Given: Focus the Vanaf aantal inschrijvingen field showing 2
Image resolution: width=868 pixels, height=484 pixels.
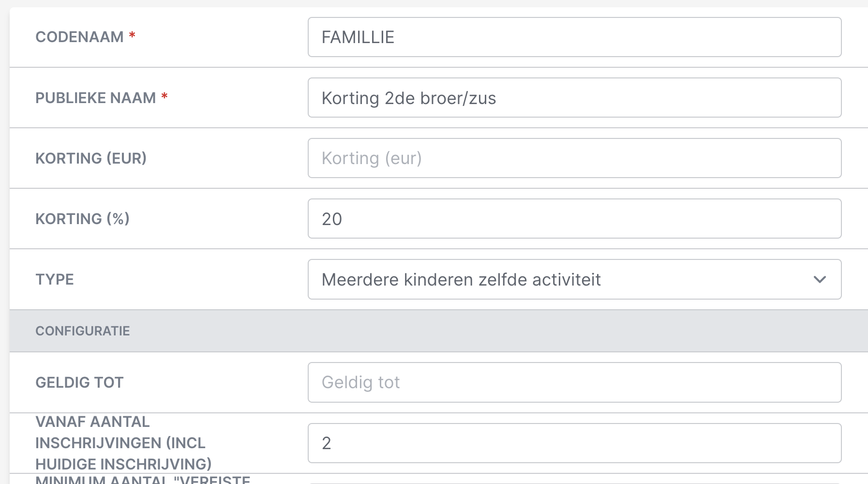Looking at the screenshot, I should click(574, 443).
